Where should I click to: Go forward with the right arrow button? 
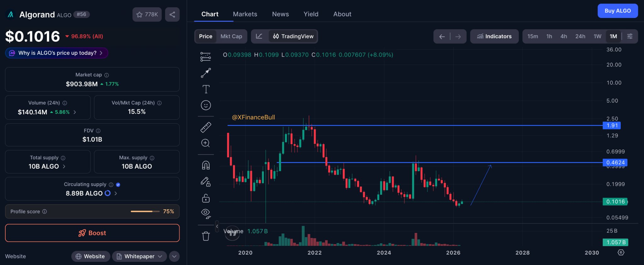[458, 37]
